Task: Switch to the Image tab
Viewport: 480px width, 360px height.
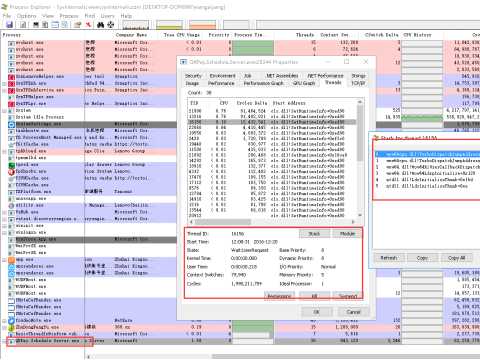Action: (x=192, y=83)
